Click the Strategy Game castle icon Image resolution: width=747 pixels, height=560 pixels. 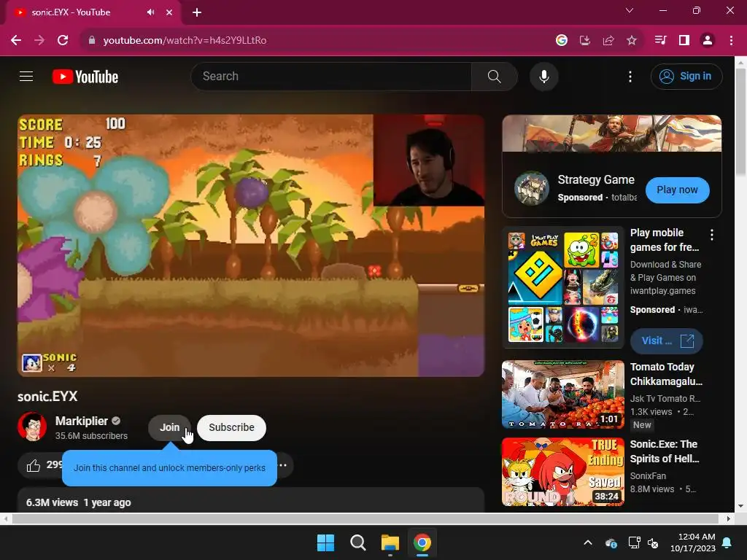pos(532,188)
